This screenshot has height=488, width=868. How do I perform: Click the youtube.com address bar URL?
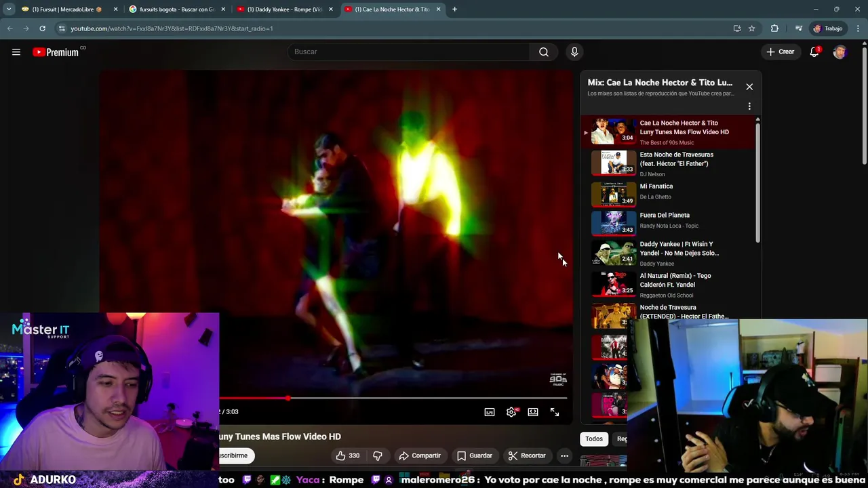pos(172,28)
